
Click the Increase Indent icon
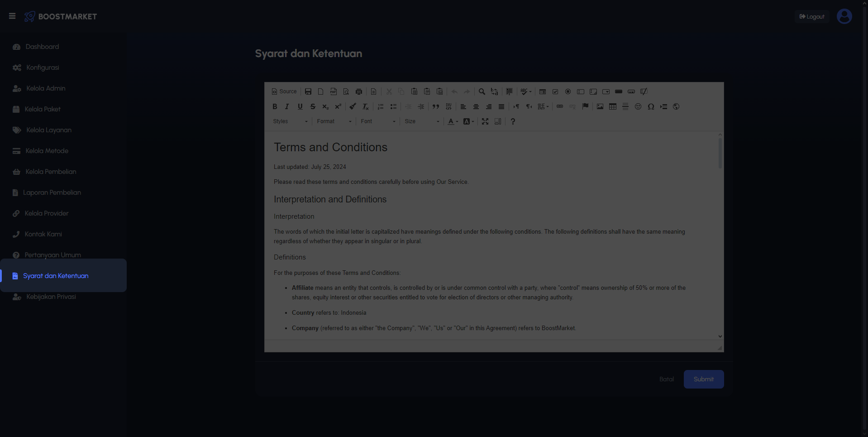421,106
